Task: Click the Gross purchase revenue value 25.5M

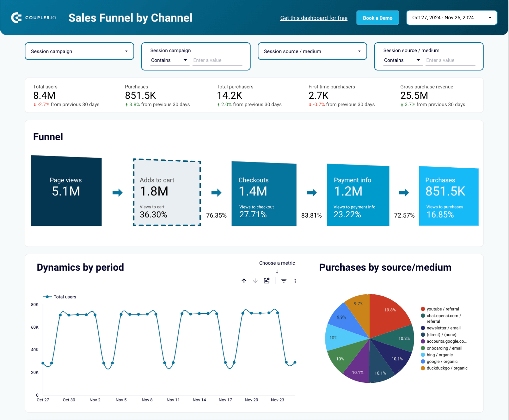Action: tap(414, 95)
